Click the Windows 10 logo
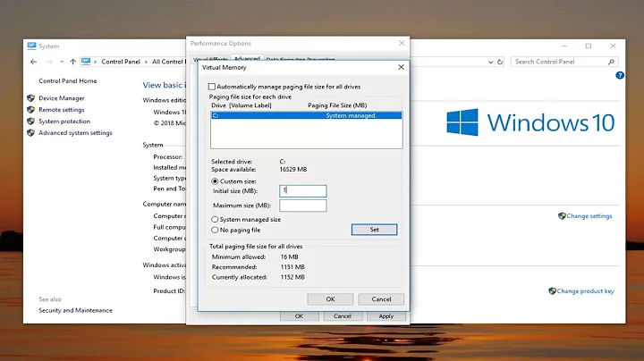Image resolution: width=644 pixels, height=361 pixels. (x=530, y=122)
